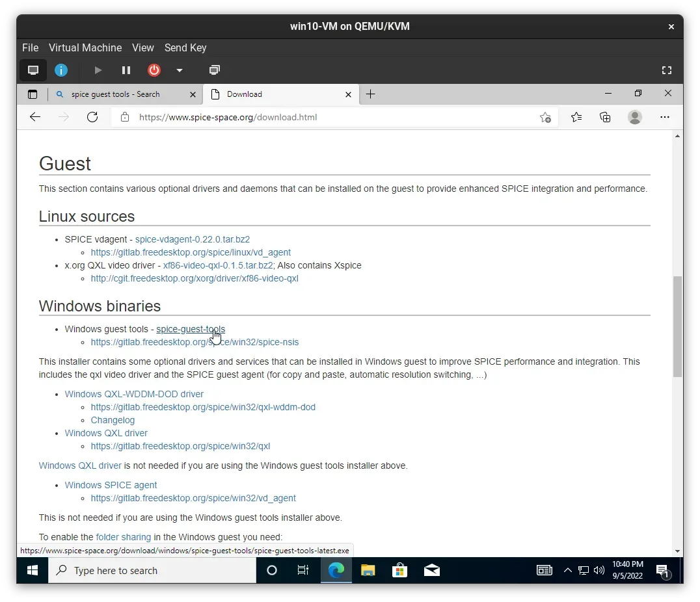Show virtual hardware details info

pyautogui.click(x=61, y=70)
